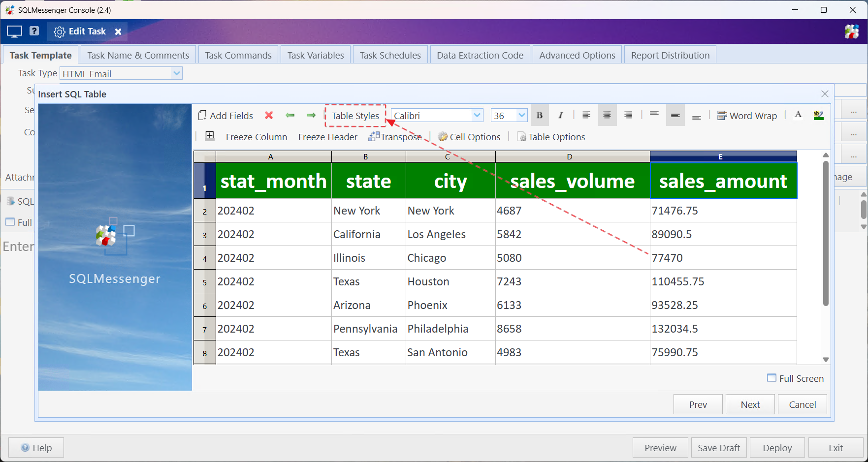Screen dimensions: 868x462
Task: Close the Insert SQL Table dialog
Action: (825, 93)
